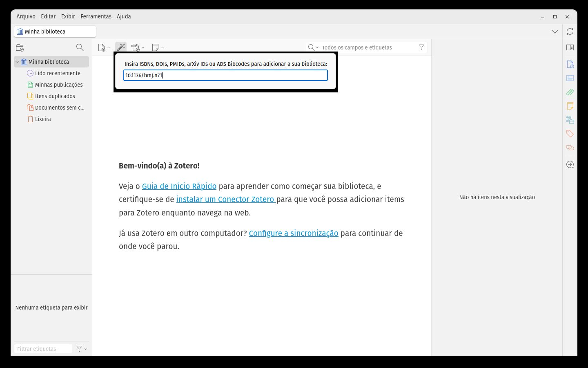Open the collection search magnifier icon

[80, 47]
